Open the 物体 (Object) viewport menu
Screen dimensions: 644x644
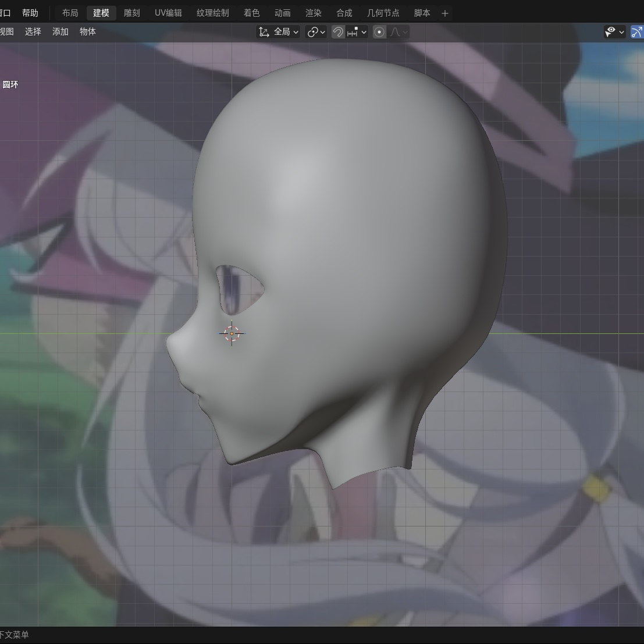[87, 31]
